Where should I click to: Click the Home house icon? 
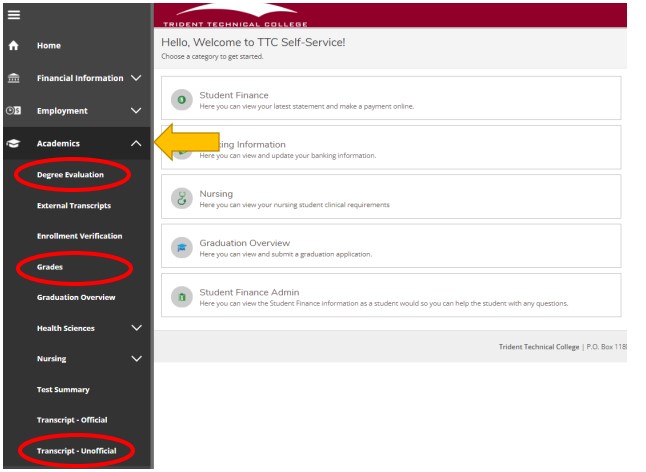[x=13, y=46]
